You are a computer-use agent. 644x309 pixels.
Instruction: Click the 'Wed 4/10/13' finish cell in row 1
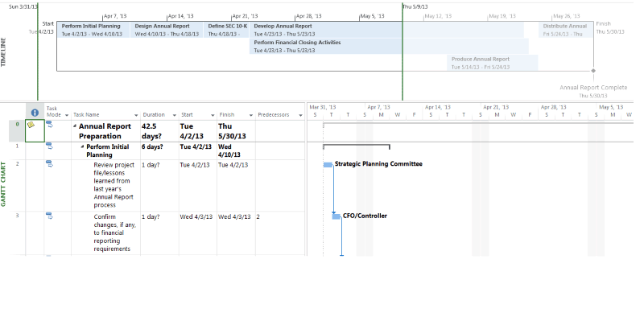tap(236, 151)
